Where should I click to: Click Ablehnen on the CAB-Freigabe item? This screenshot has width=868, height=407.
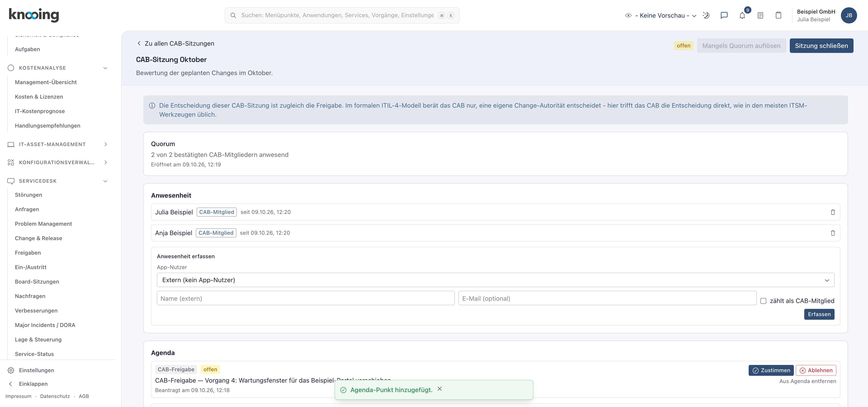coord(816,370)
